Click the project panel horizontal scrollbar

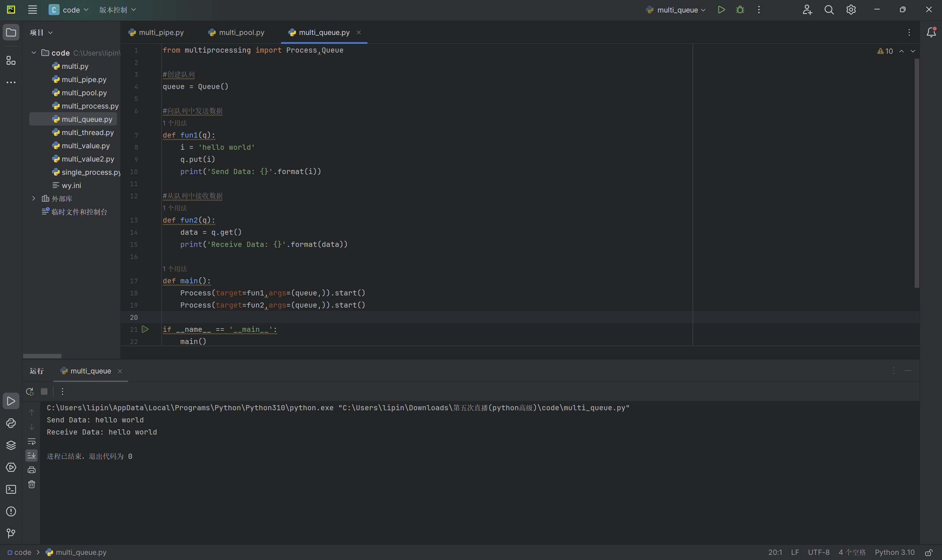click(42, 356)
